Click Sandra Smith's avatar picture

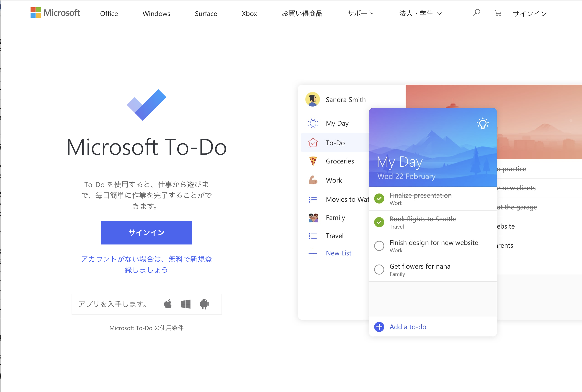(312, 99)
